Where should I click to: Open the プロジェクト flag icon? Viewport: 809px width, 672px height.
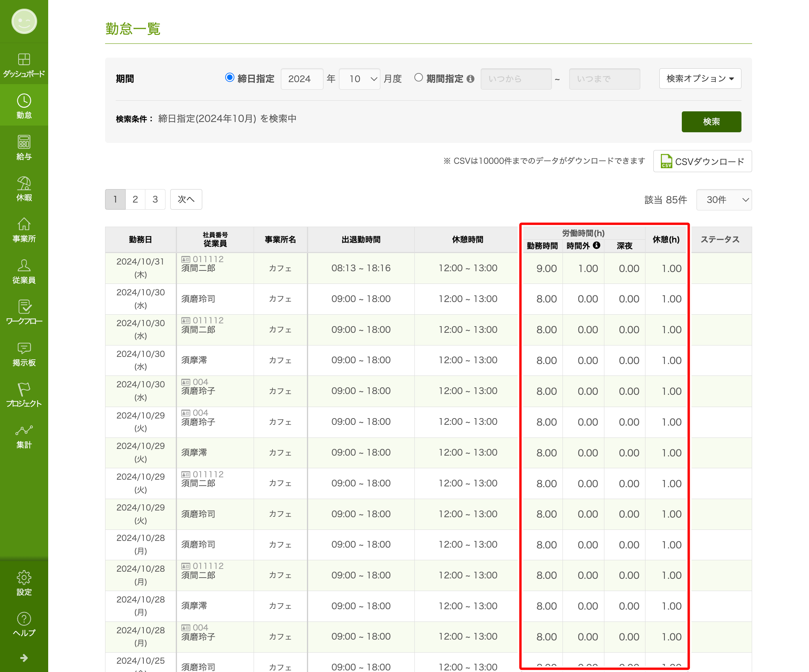pyautogui.click(x=24, y=389)
